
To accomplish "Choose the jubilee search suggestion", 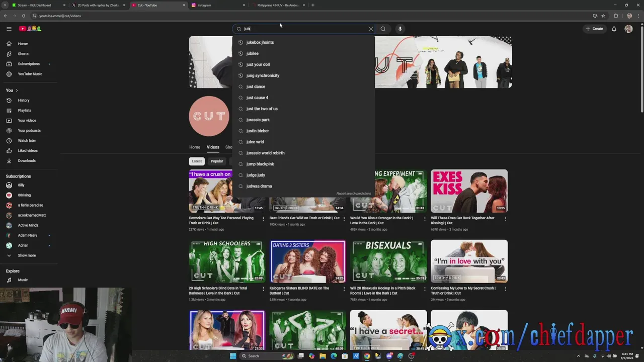I will coord(303,53).
